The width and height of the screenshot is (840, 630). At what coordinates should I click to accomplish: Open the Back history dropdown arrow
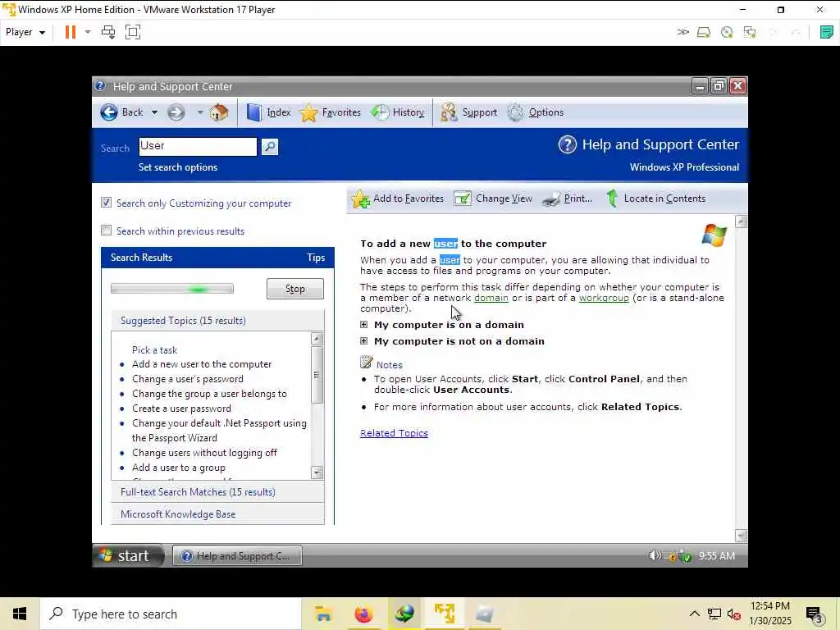click(154, 112)
